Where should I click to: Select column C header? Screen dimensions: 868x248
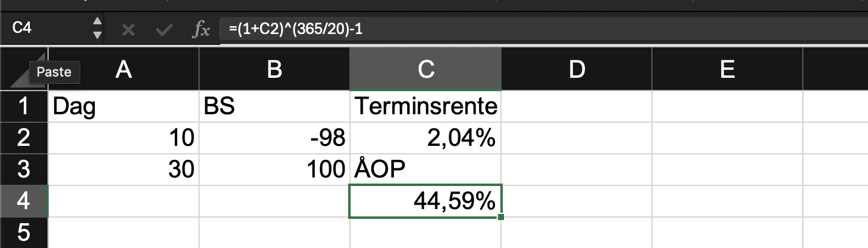[425, 70]
